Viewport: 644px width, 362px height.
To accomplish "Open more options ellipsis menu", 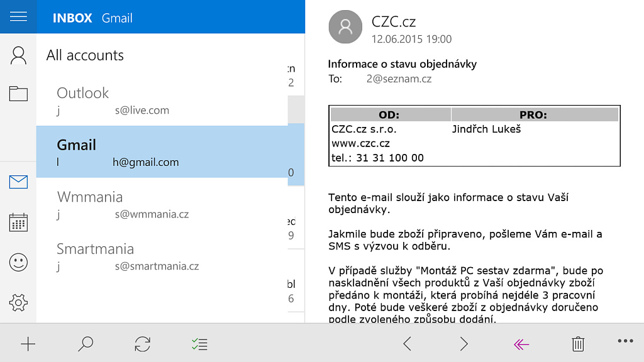I will click(625, 341).
